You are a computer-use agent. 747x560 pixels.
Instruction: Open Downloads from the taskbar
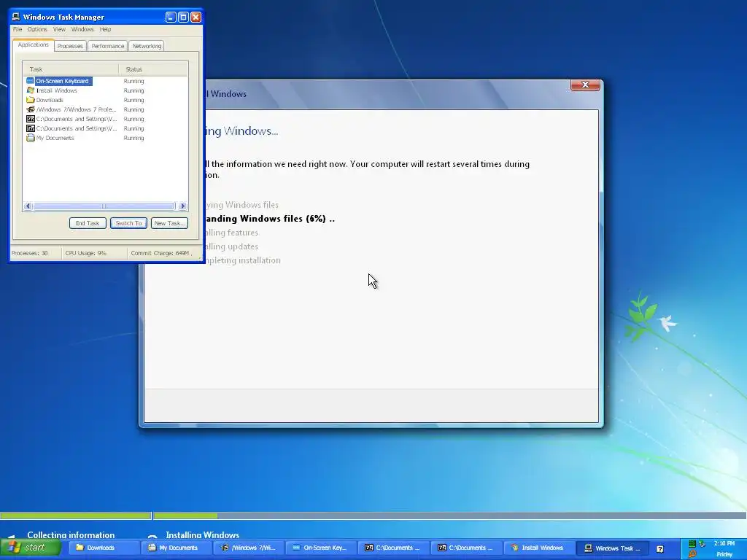point(104,548)
